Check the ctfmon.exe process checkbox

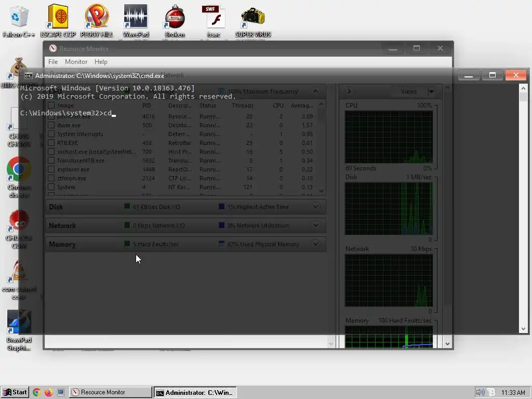pyautogui.click(x=51, y=178)
